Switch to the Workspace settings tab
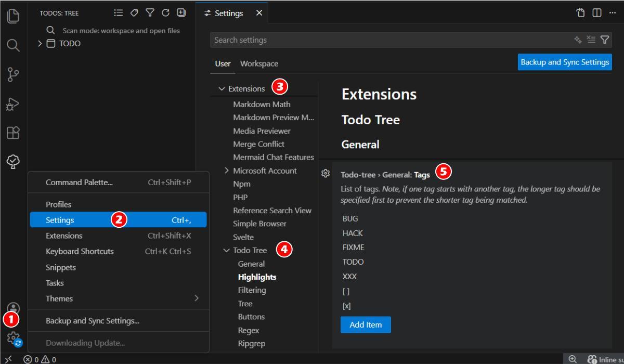The width and height of the screenshot is (624, 364). pos(259,63)
